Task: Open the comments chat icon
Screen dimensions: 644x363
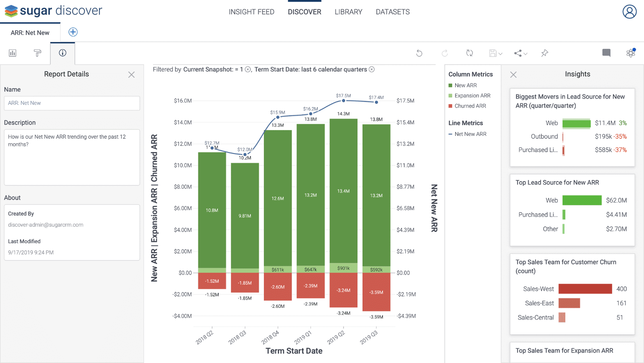Action: (x=606, y=53)
